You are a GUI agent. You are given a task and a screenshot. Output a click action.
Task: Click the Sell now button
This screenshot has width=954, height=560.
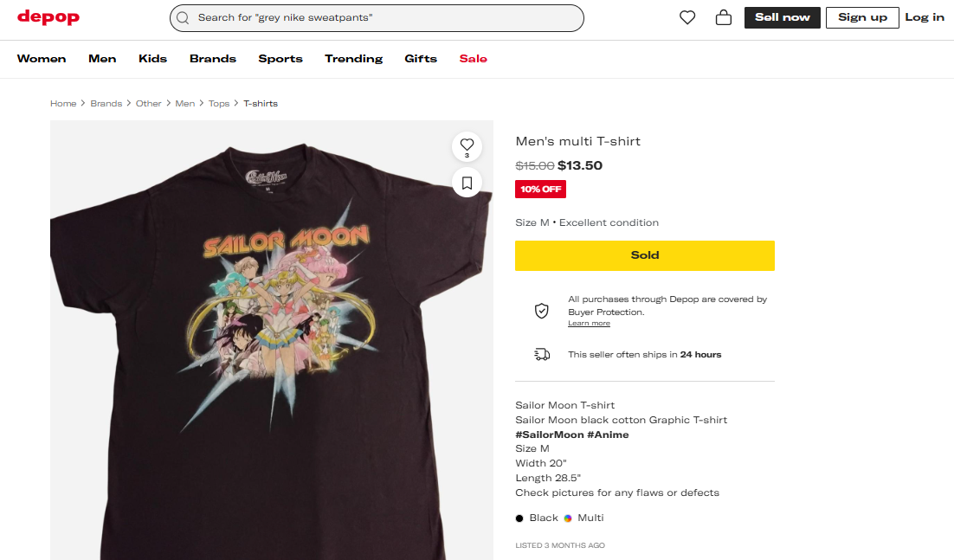pyautogui.click(x=782, y=17)
